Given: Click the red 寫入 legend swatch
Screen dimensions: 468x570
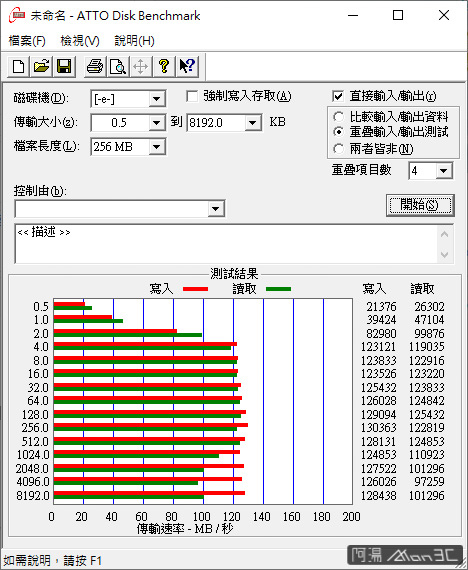Looking at the screenshot, I should (196, 289).
